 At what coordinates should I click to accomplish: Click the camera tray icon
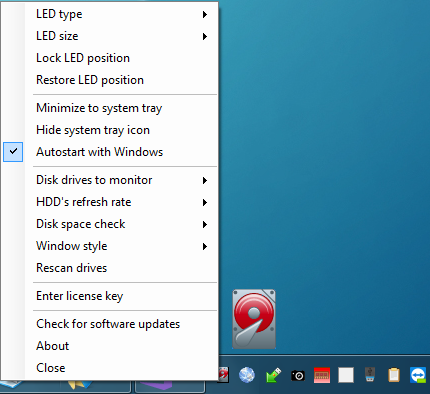pyautogui.click(x=298, y=375)
